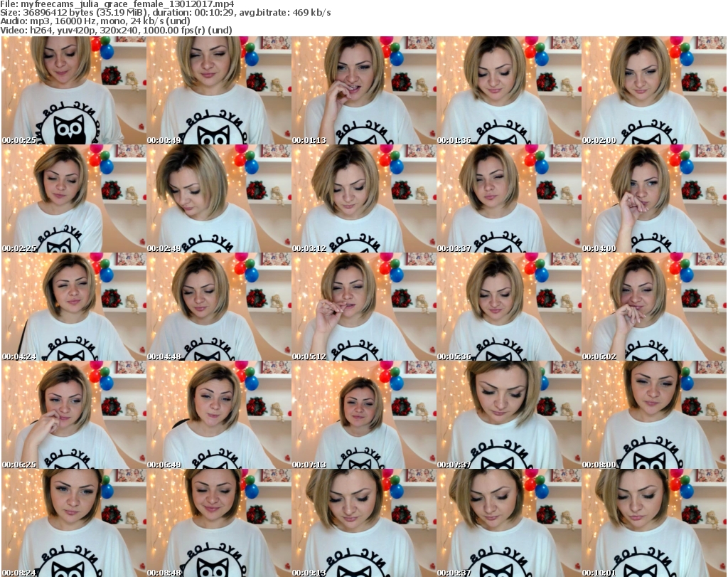
Task: Open the thumbnail marked 00:03:12
Action: [x=364, y=198]
